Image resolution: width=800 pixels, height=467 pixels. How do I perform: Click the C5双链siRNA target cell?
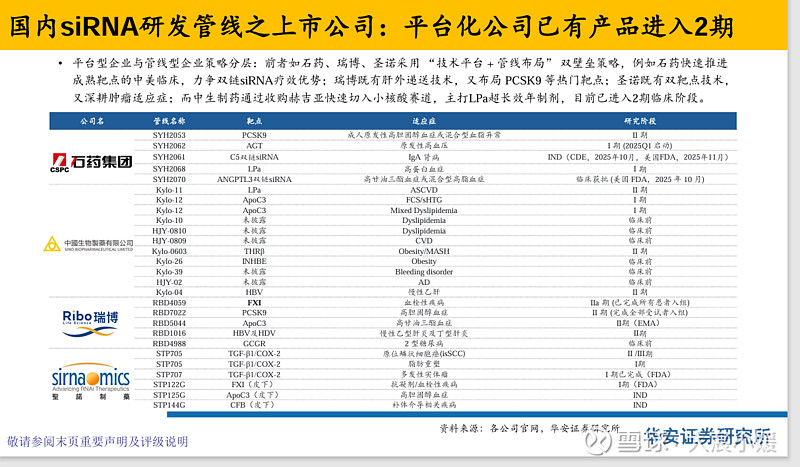pyautogui.click(x=254, y=157)
